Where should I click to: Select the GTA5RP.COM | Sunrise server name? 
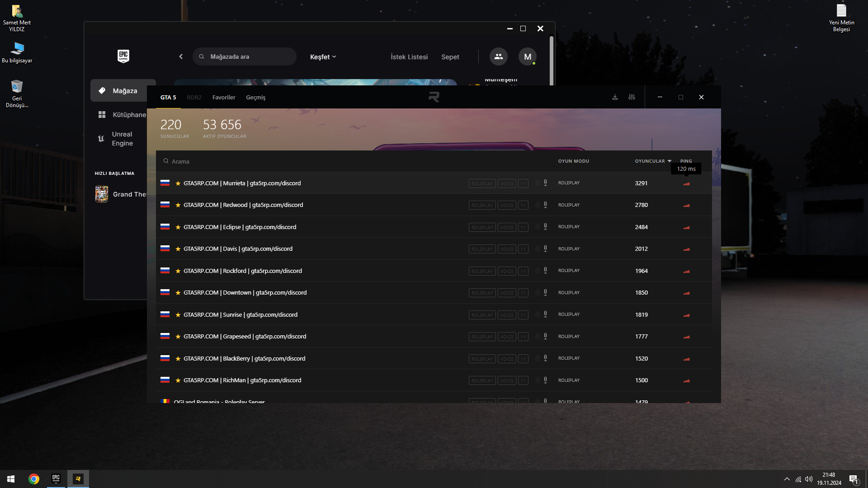(241, 315)
